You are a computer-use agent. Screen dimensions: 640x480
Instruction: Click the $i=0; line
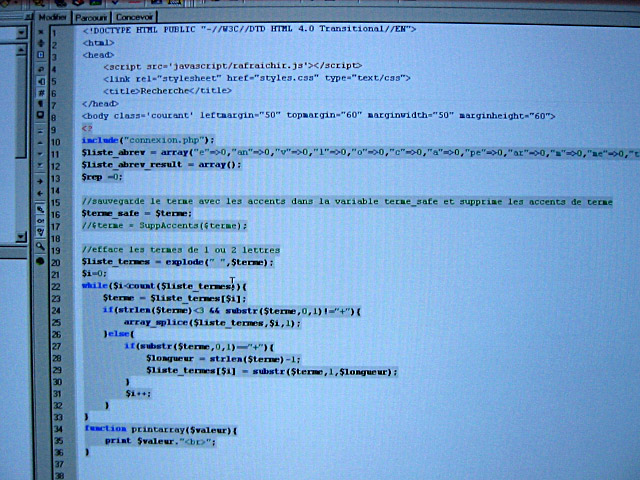94,273
